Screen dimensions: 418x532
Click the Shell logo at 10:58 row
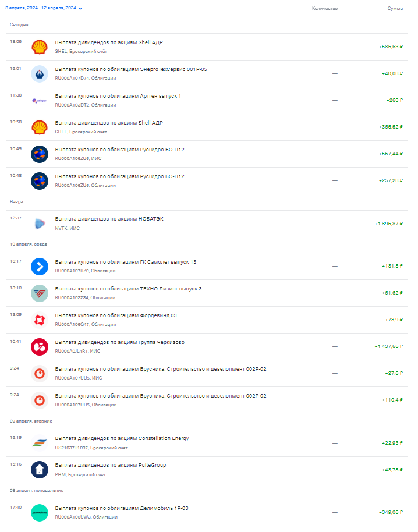(x=40, y=127)
